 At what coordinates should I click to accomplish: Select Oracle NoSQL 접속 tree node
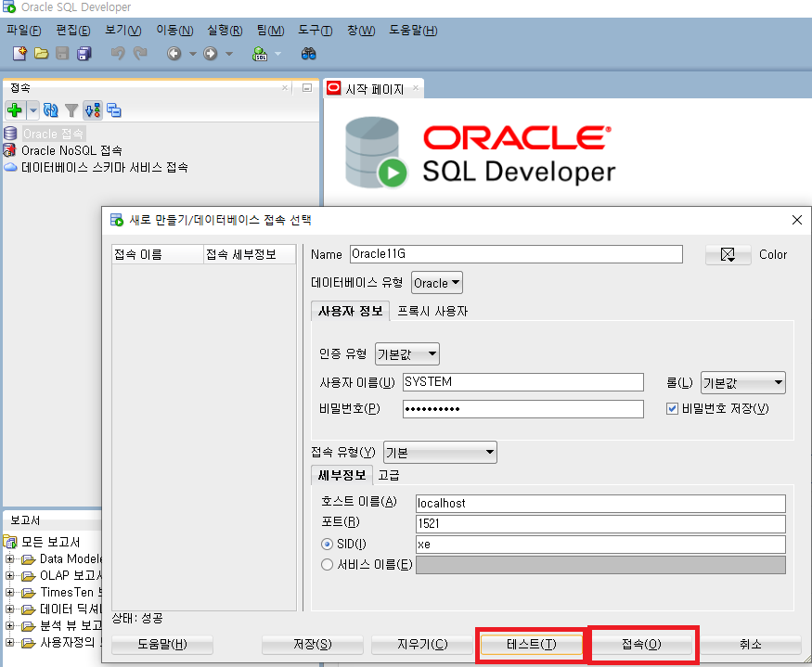71,150
